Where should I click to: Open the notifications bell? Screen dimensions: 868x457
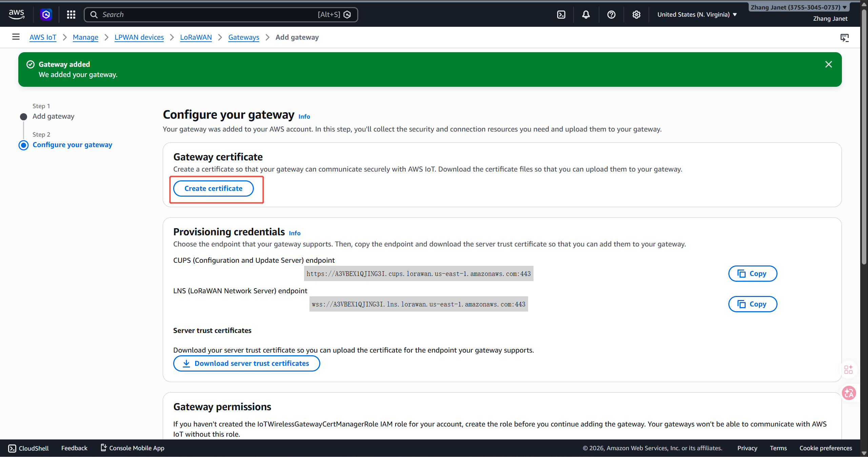[x=586, y=15]
